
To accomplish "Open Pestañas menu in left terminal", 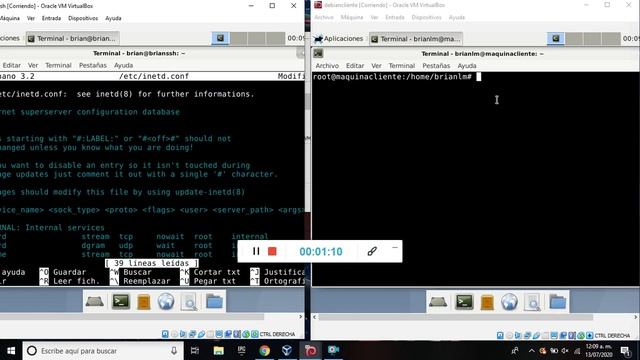I will pyautogui.click(x=93, y=65).
